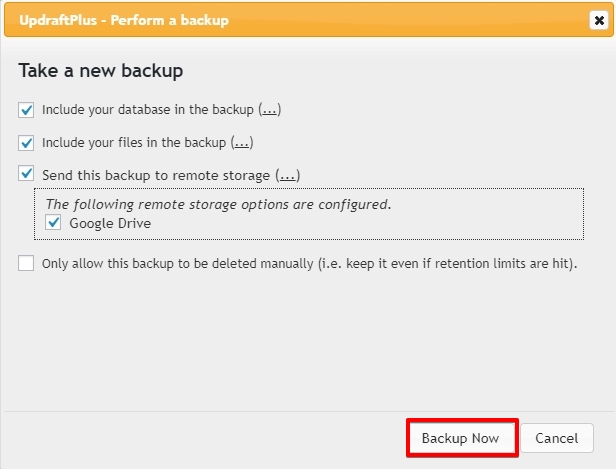Viewport: 616px width, 469px height.
Task: Uncheck the include database checkbox
Action: pyautogui.click(x=26, y=110)
